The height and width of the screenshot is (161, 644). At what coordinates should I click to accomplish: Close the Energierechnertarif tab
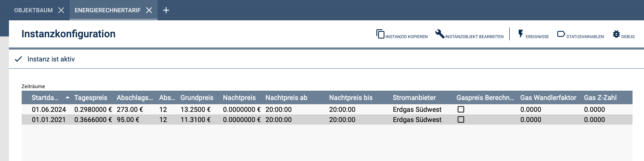[149, 10]
